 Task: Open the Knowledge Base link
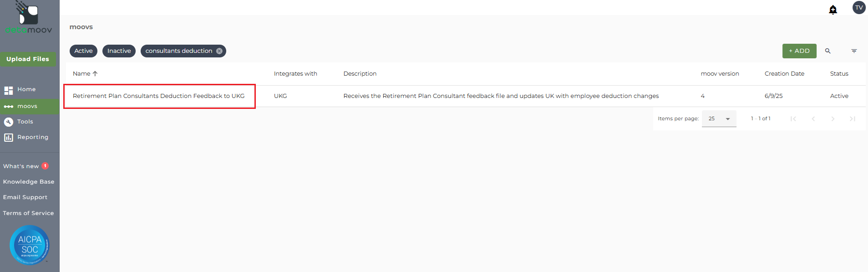[x=29, y=182]
